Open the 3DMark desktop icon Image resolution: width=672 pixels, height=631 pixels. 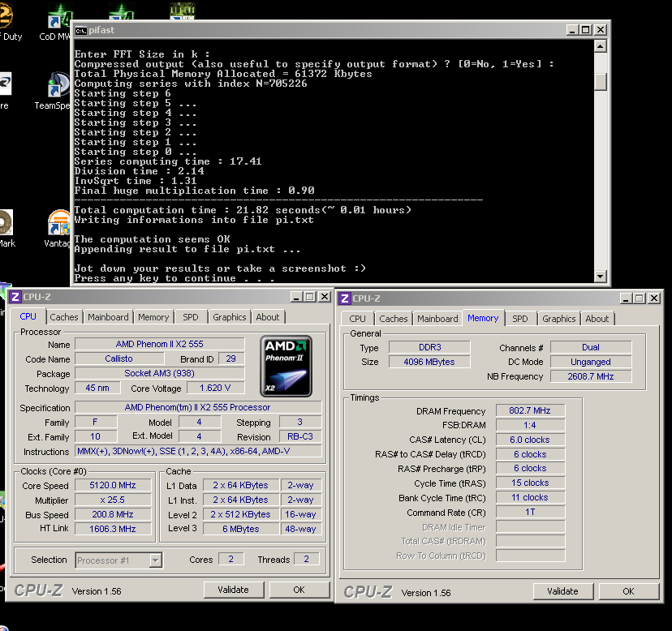pyautogui.click(x=6, y=230)
